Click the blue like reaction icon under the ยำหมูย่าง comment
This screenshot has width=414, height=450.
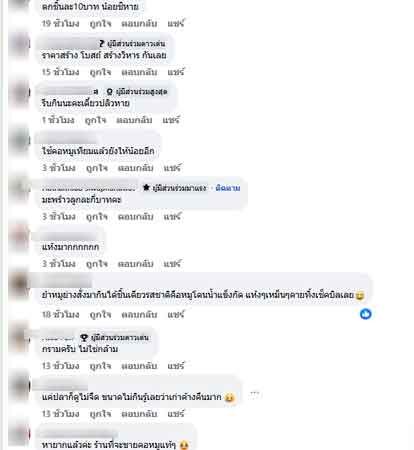coord(366,314)
